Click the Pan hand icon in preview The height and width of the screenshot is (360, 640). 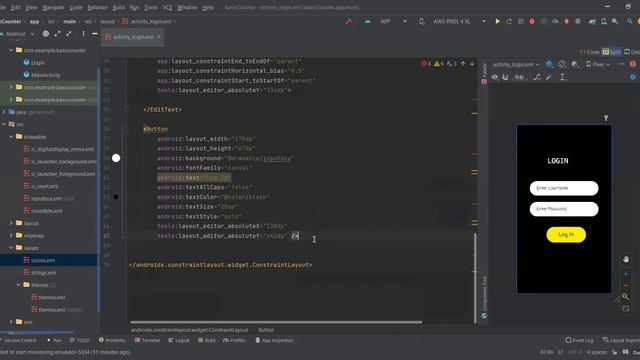626,259
